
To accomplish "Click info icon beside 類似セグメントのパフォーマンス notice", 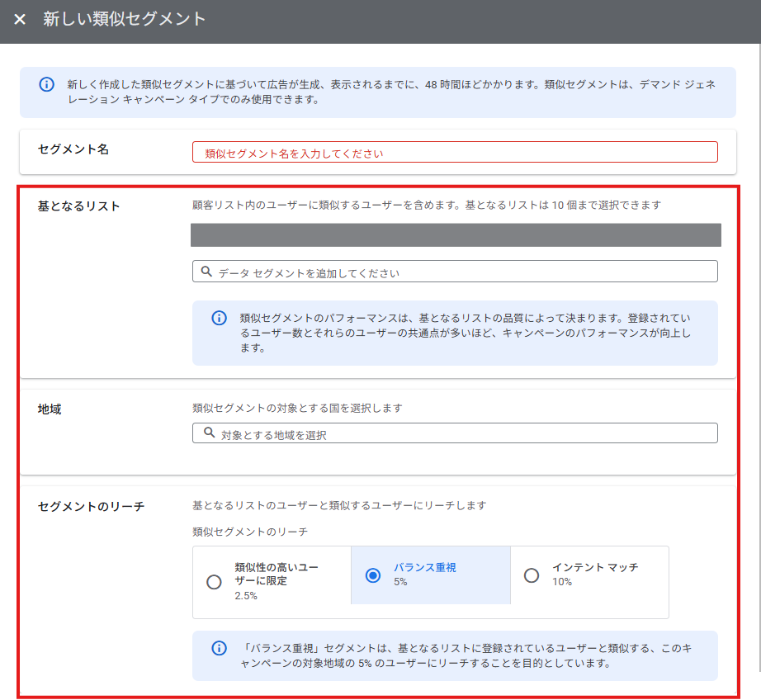I will [x=219, y=318].
